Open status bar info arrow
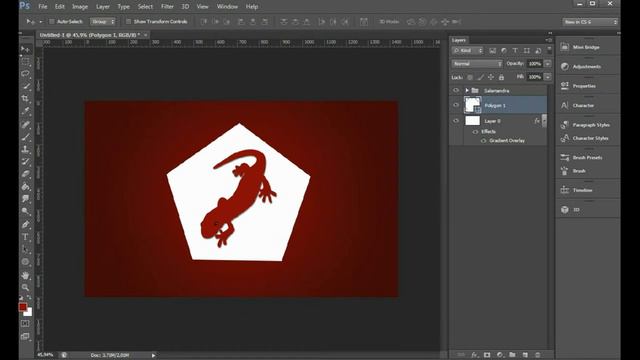The width and height of the screenshot is (640, 360). tap(153, 355)
